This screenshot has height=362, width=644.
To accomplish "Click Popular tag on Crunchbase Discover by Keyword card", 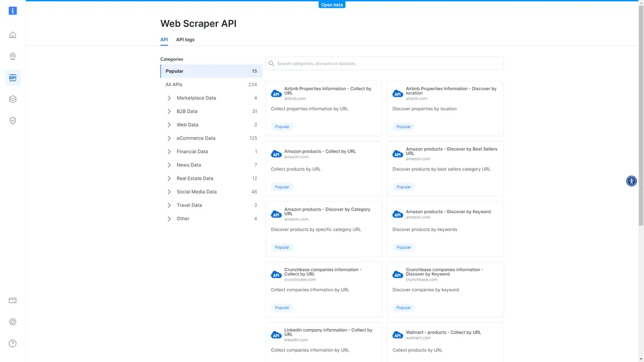I will [x=403, y=307].
